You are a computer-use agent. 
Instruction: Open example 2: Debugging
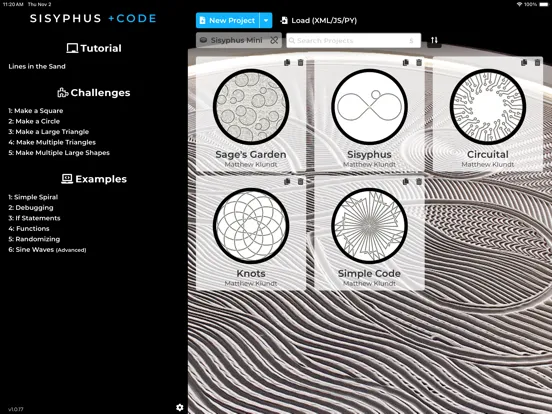[31, 208]
